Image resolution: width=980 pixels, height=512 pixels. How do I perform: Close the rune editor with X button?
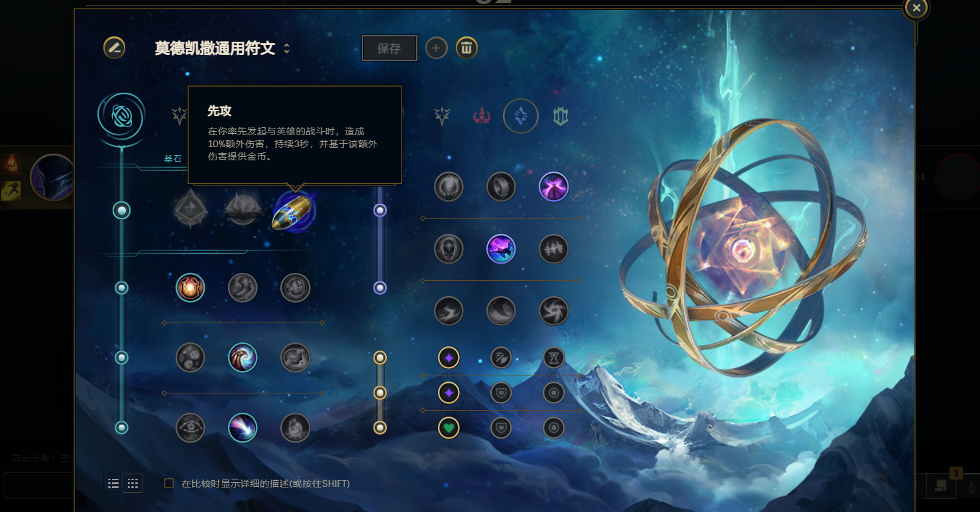tap(916, 8)
